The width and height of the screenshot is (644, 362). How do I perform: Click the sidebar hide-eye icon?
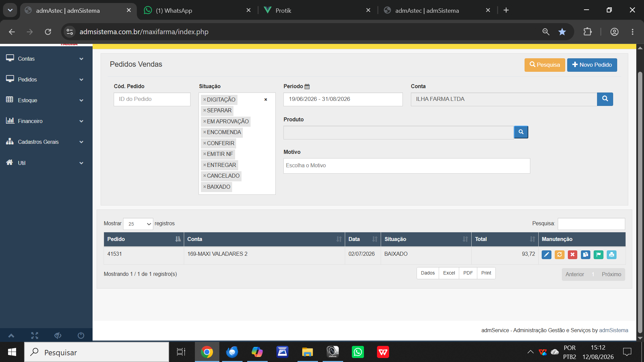coord(58,336)
